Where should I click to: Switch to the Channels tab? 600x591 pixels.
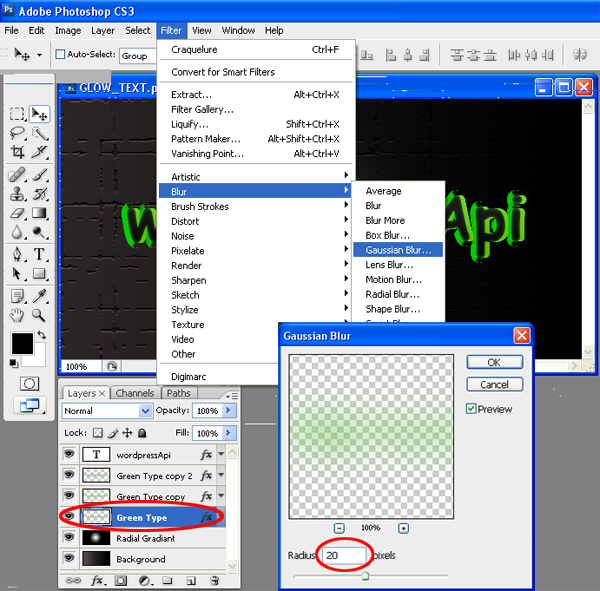pyautogui.click(x=135, y=393)
